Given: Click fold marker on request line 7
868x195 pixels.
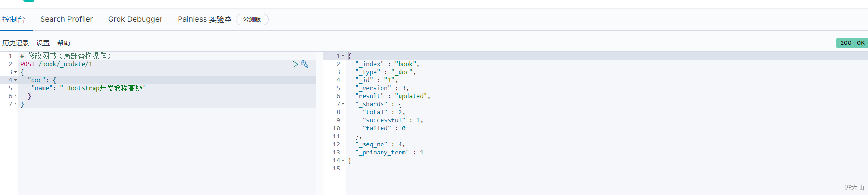Looking at the screenshot, I should pos(16,104).
